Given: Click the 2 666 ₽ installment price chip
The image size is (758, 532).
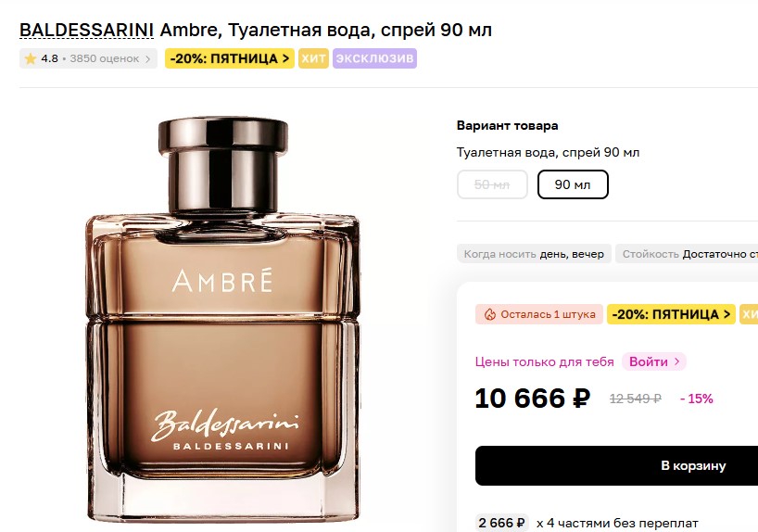Looking at the screenshot, I should 502,523.
